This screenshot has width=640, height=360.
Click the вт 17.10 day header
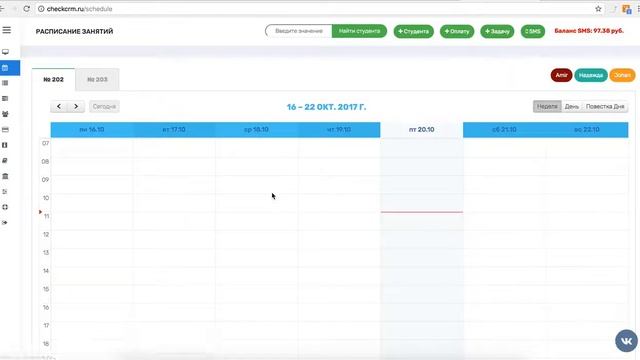(174, 129)
